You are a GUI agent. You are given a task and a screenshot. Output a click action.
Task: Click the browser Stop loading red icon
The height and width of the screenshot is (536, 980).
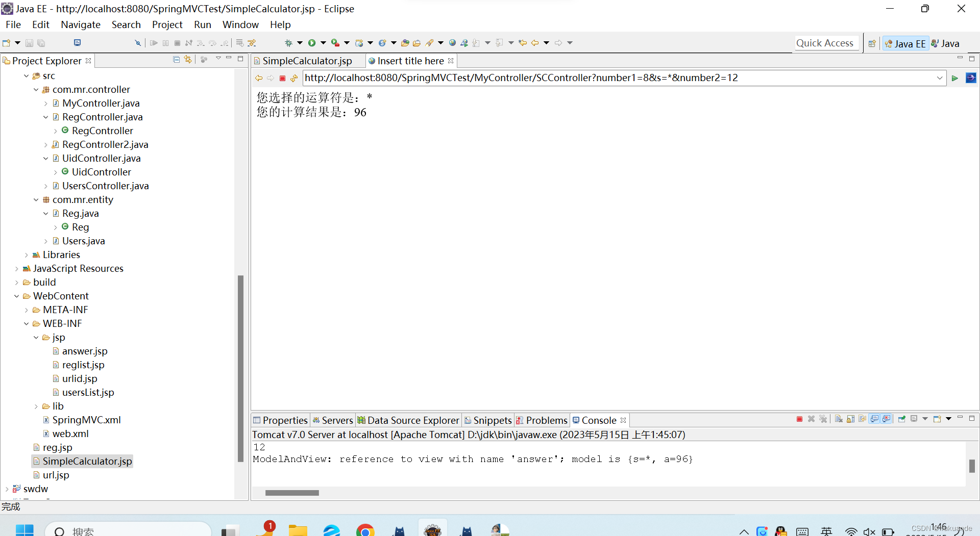pyautogui.click(x=282, y=78)
